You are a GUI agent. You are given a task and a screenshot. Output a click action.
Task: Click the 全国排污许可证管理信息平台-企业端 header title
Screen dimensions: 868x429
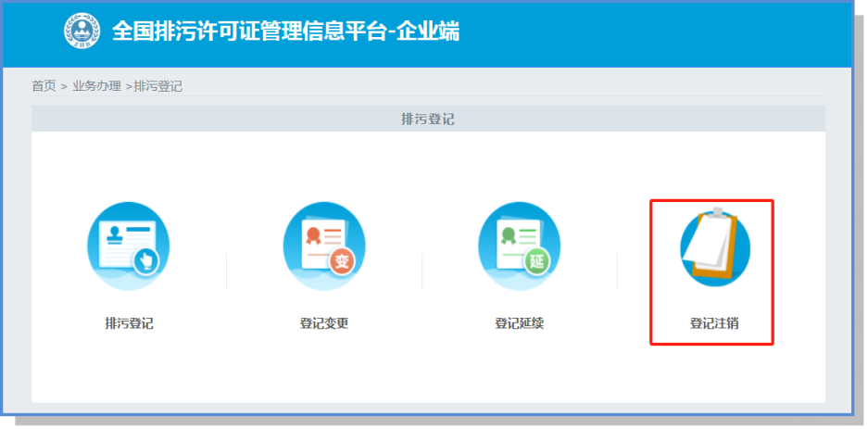point(285,32)
